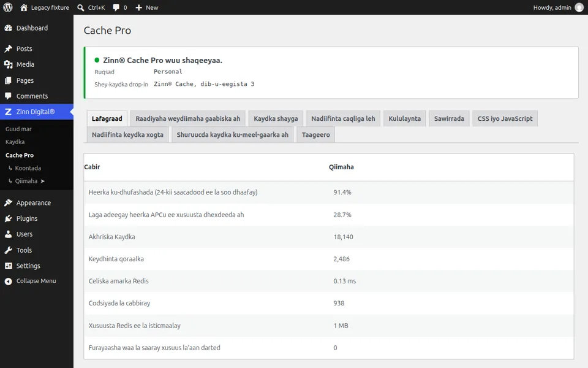Switch to the Lafagraad tab
The height and width of the screenshot is (368, 588).
coord(107,118)
